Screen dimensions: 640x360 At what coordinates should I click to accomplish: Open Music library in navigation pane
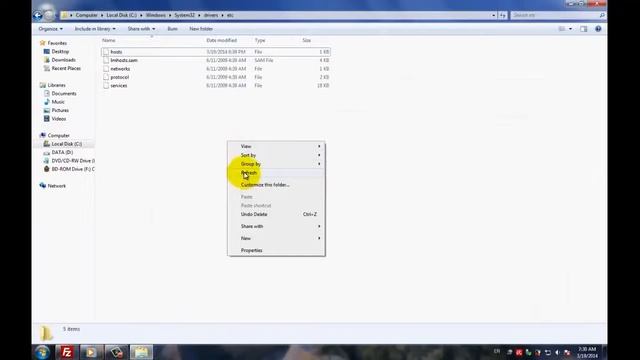coord(58,102)
